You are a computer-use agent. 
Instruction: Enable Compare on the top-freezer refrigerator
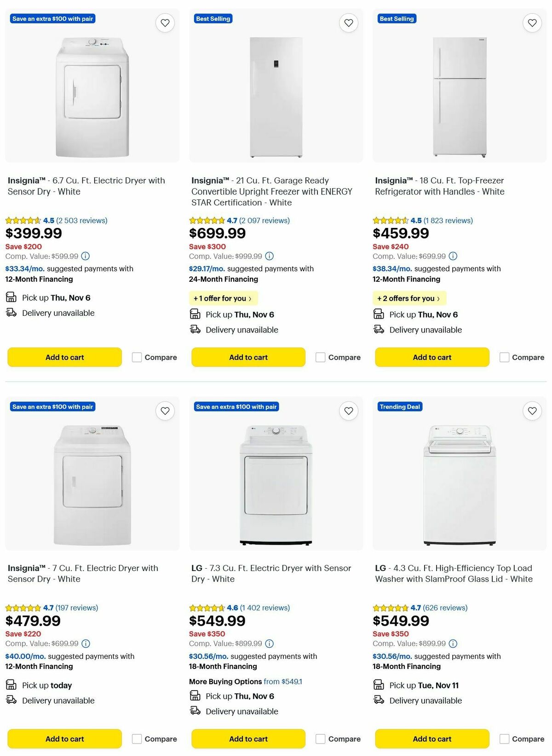pos(504,357)
